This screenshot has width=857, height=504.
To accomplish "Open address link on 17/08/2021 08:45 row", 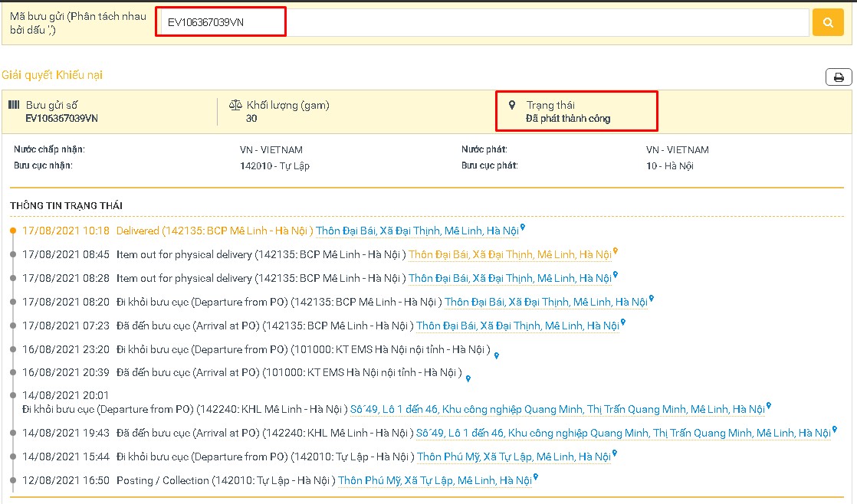I will [x=510, y=254].
